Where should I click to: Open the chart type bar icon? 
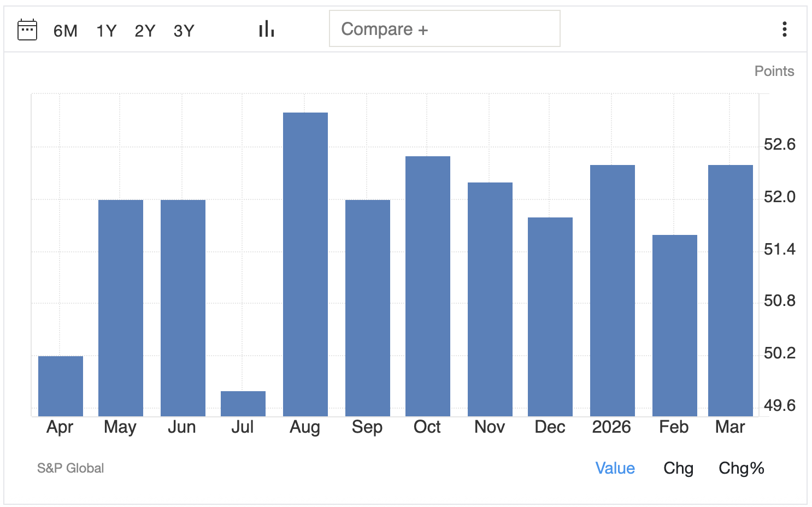coord(267,30)
